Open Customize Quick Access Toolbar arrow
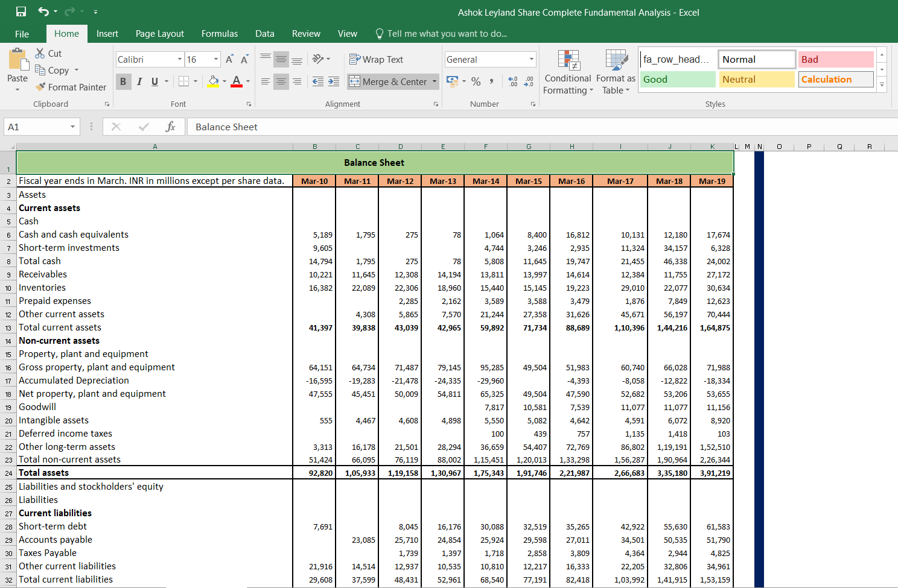898x588 pixels. (95, 12)
